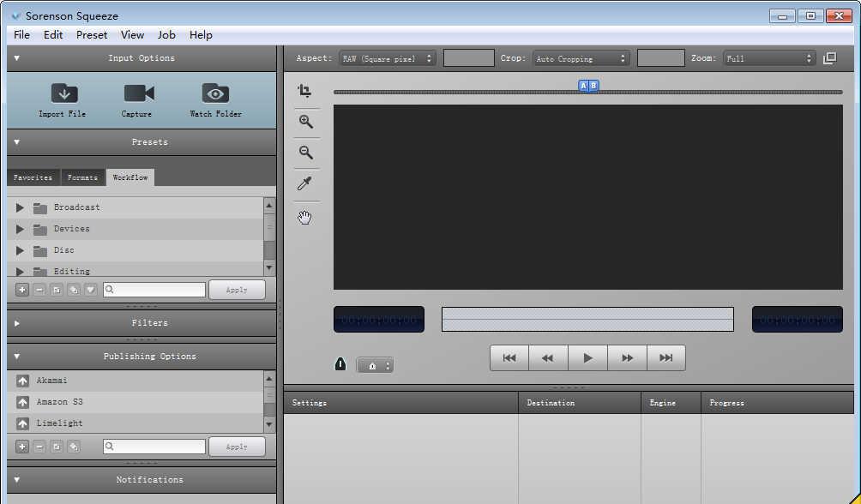Image resolution: width=861 pixels, height=504 pixels.
Task: Open the Preset menu
Action: click(92, 34)
